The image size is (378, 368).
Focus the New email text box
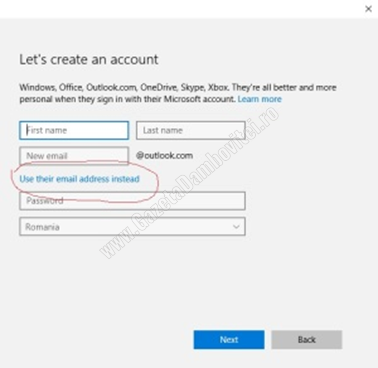(x=74, y=156)
